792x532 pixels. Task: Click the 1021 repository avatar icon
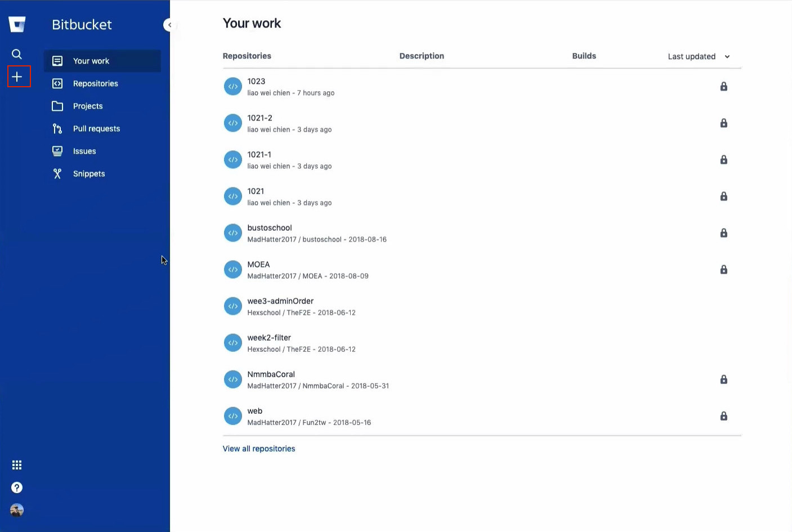coord(233,196)
